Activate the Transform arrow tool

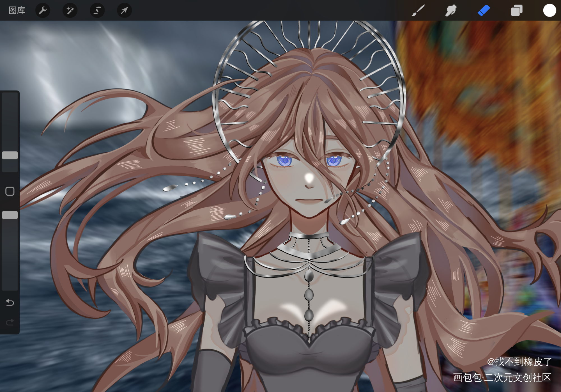pos(124,10)
